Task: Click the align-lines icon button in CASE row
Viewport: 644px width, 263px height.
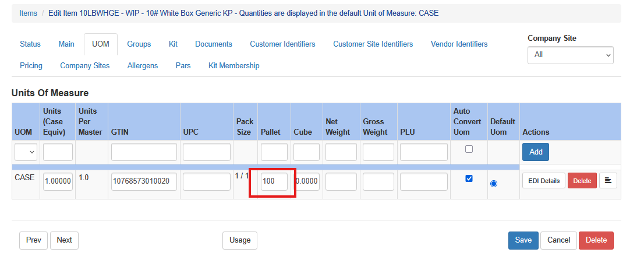Action: pyautogui.click(x=608, y=180)
